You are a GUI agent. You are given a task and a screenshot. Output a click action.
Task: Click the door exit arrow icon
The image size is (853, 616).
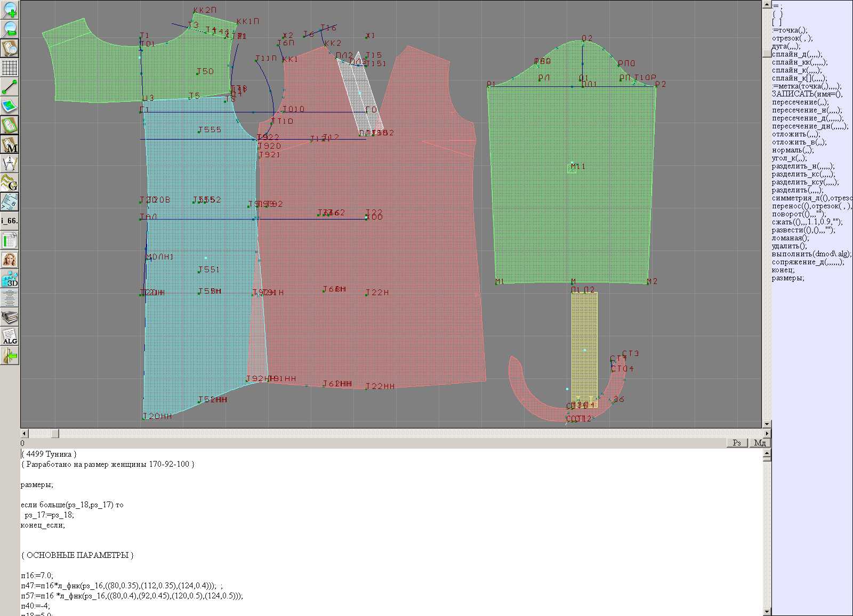pos(10,355)
